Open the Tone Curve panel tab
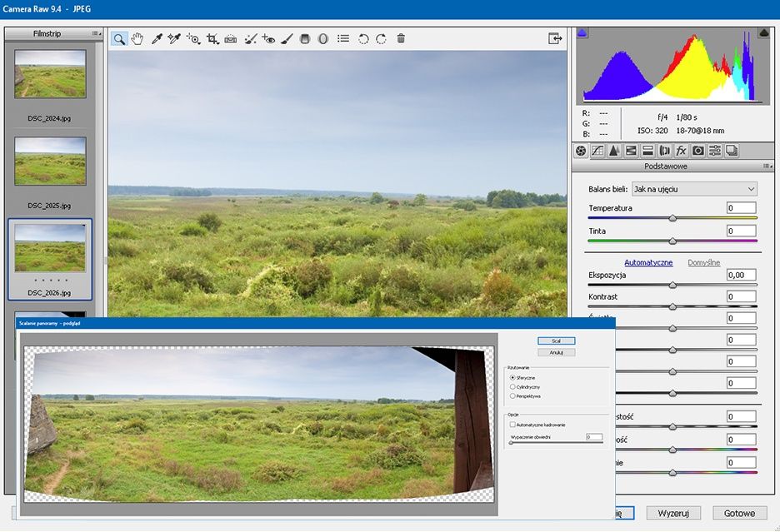Image resolution: width=780 pixels, height=532 pixels. tap(597, 151)
